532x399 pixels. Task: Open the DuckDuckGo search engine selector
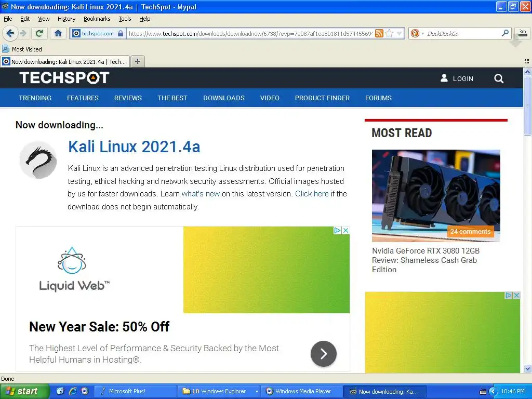(417, 33)
